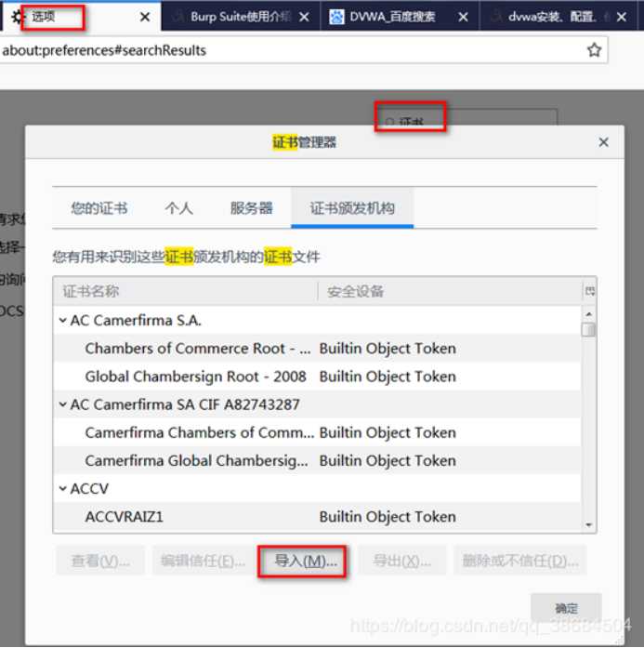Click the 证书名称 column header

(x=186, y=291)
